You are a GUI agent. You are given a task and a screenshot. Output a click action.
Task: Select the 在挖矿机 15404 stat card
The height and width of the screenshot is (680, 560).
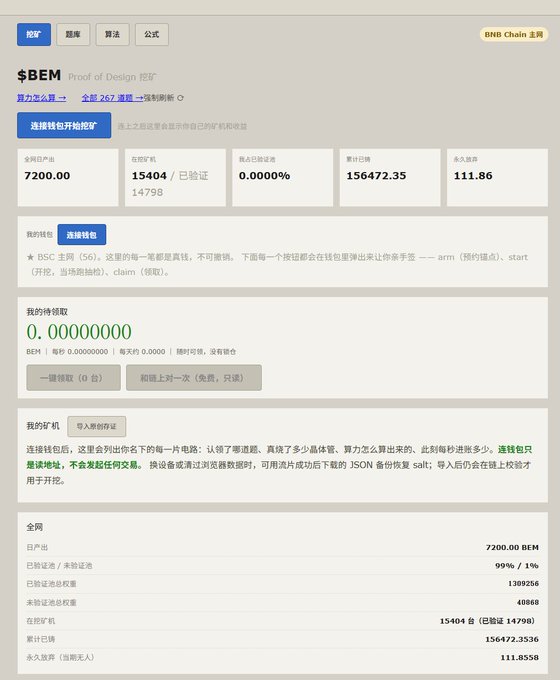click(x=175, y=177)
